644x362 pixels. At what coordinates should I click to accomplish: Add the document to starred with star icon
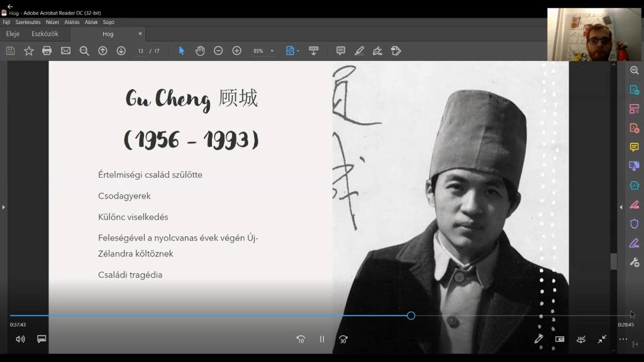(x=29, y=51)
